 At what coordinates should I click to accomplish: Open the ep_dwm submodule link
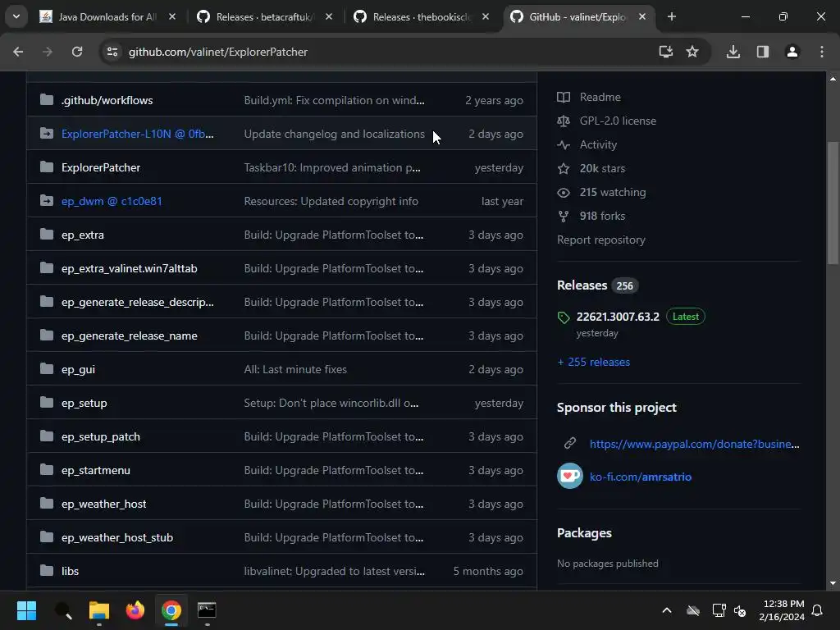(x=112, y=202)
